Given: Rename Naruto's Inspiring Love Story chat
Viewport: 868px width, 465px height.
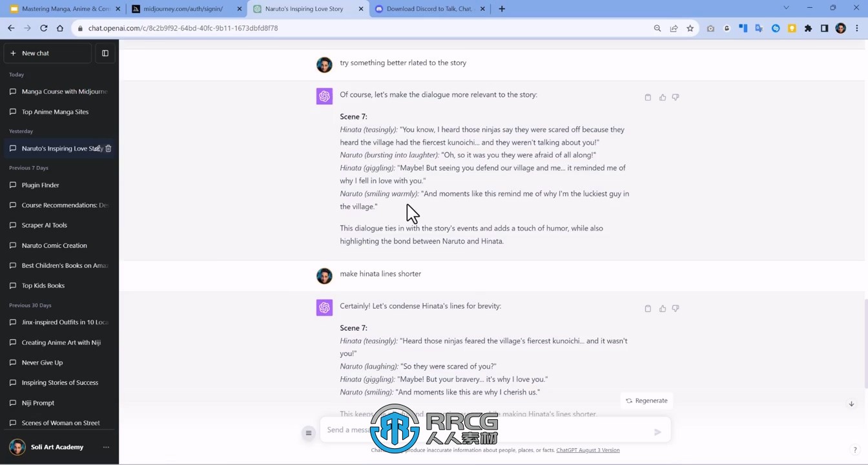Looking at the screenshot, I should [98, 149].
